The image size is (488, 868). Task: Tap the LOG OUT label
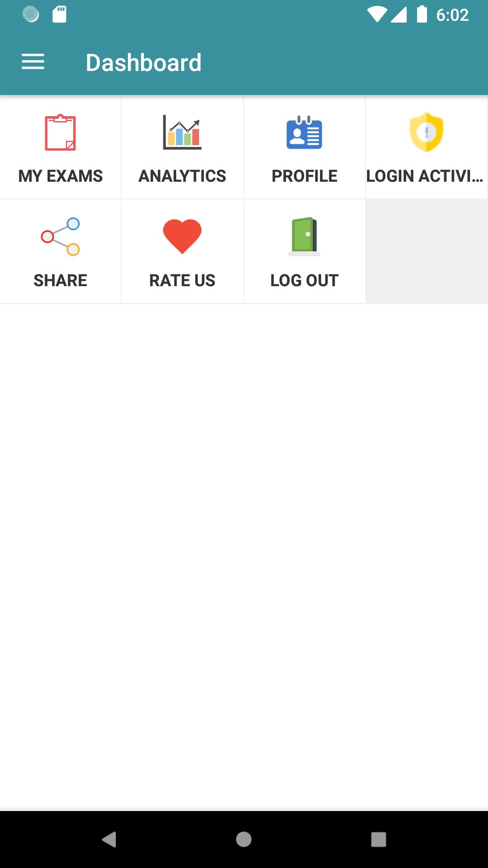[x=304, y=280]
